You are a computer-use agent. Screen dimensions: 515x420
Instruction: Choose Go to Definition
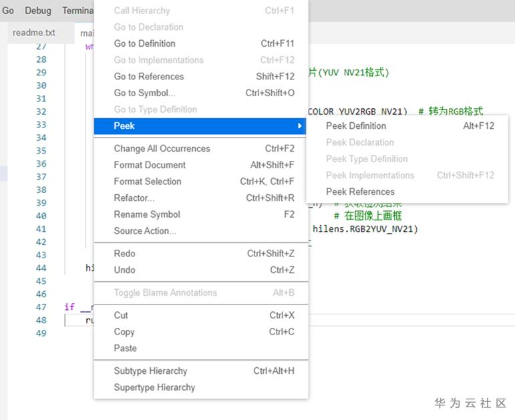click(x=201, y=43)
